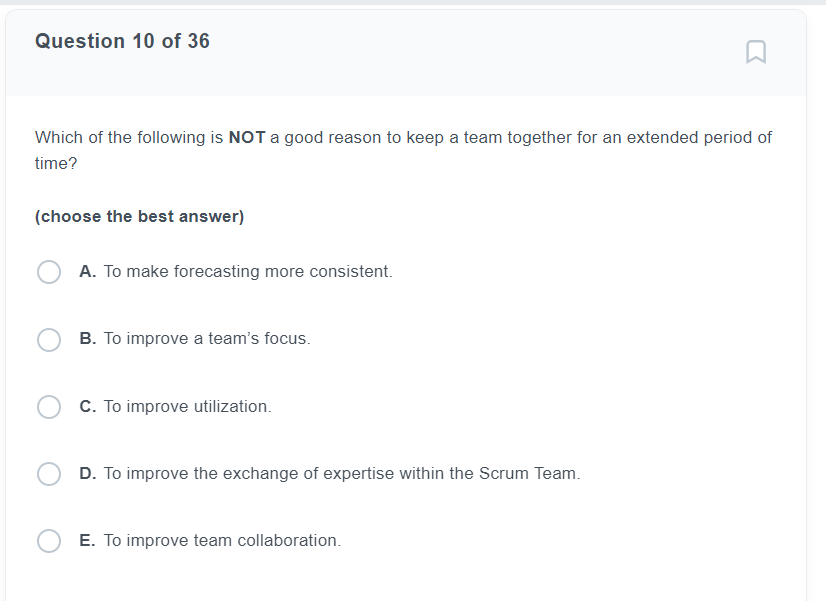Pick the radio button for option D
The image size is (826, 601).
49,474
